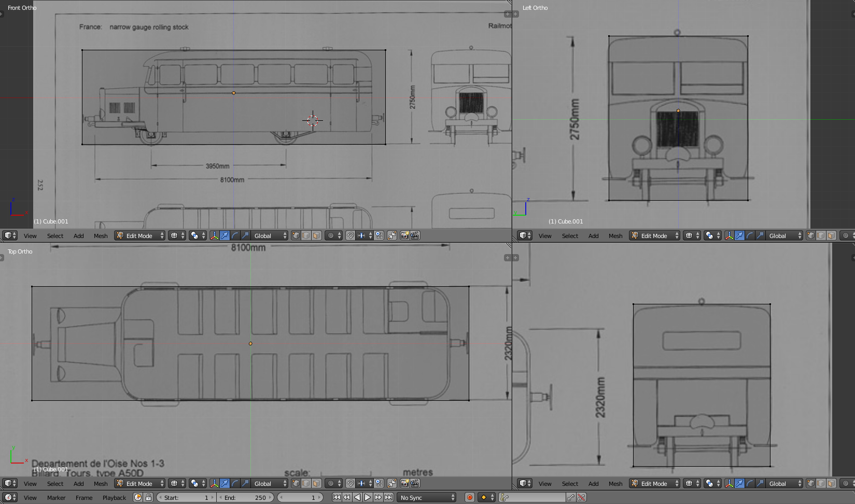The height and width of the screenshot is (504, 855).
Task: Open the Playback menu in timeline header
Action: click(x=114, y=497)
